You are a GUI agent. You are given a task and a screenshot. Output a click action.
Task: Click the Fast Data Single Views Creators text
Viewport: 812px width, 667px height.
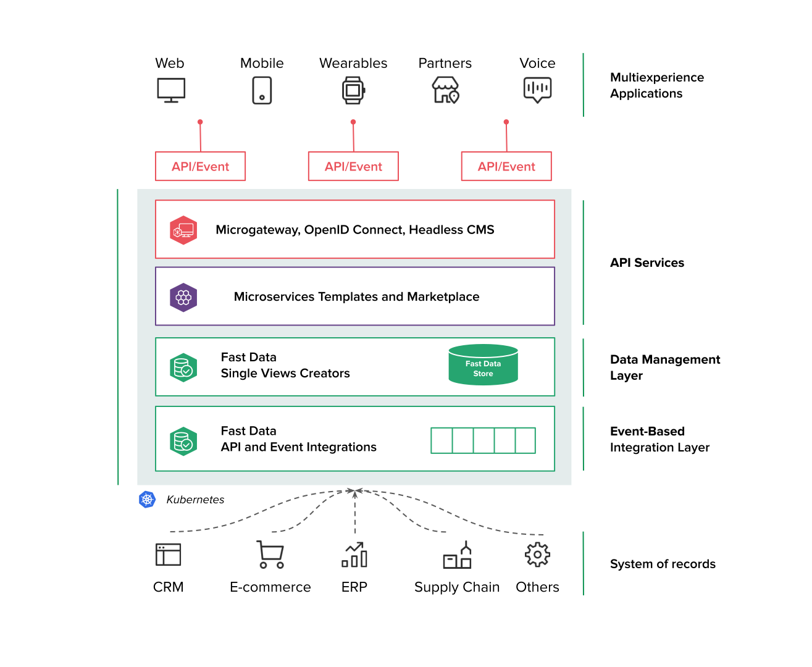tap(285, 365)
